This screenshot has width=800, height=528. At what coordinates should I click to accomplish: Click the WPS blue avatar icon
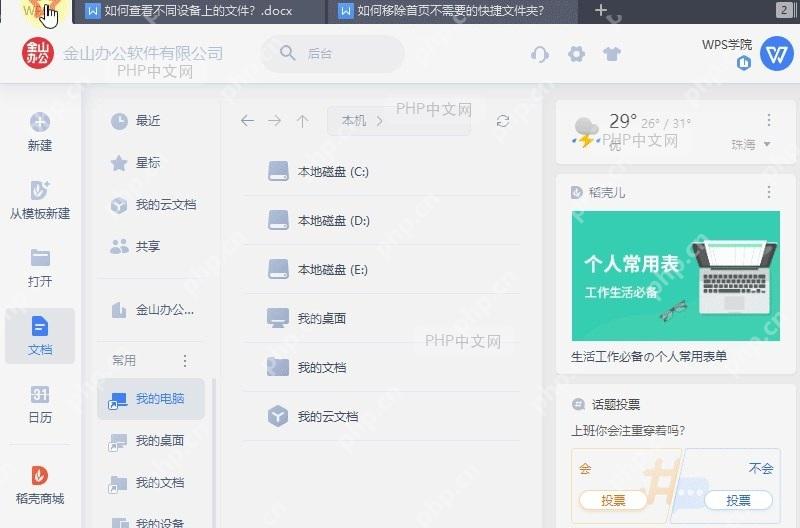[777, 53]
